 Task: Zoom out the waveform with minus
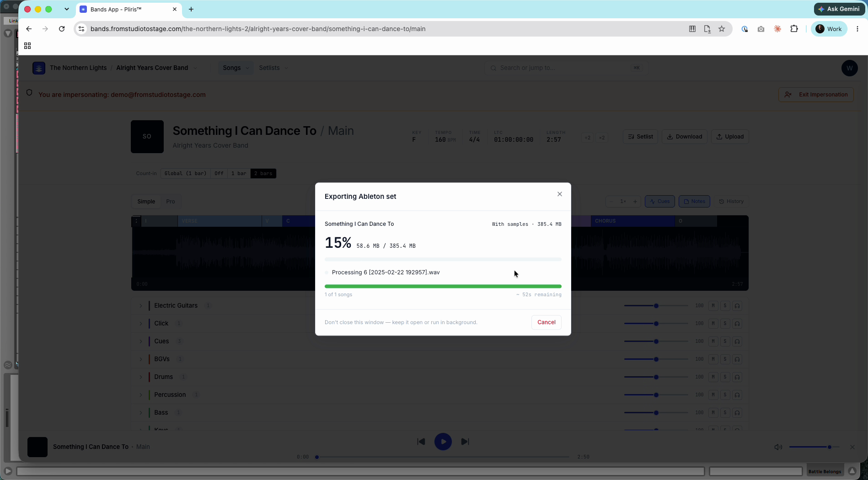click(611, 202)
